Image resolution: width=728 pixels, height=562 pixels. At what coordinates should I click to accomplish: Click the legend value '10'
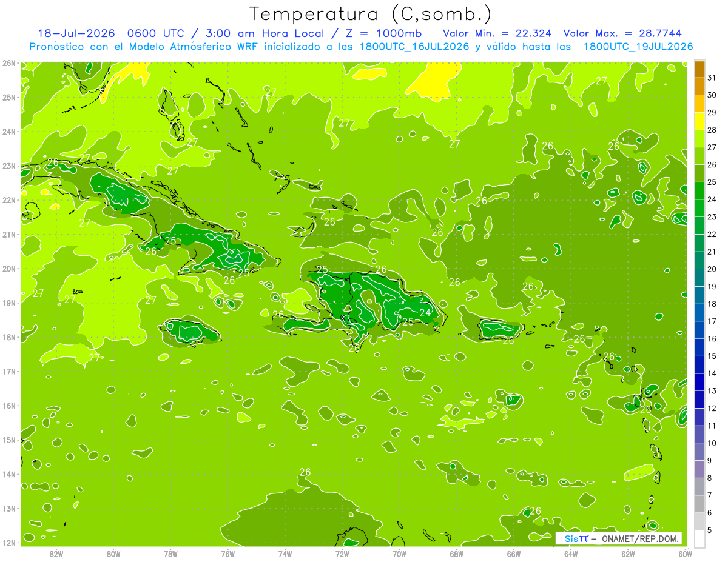coord(712,443)
